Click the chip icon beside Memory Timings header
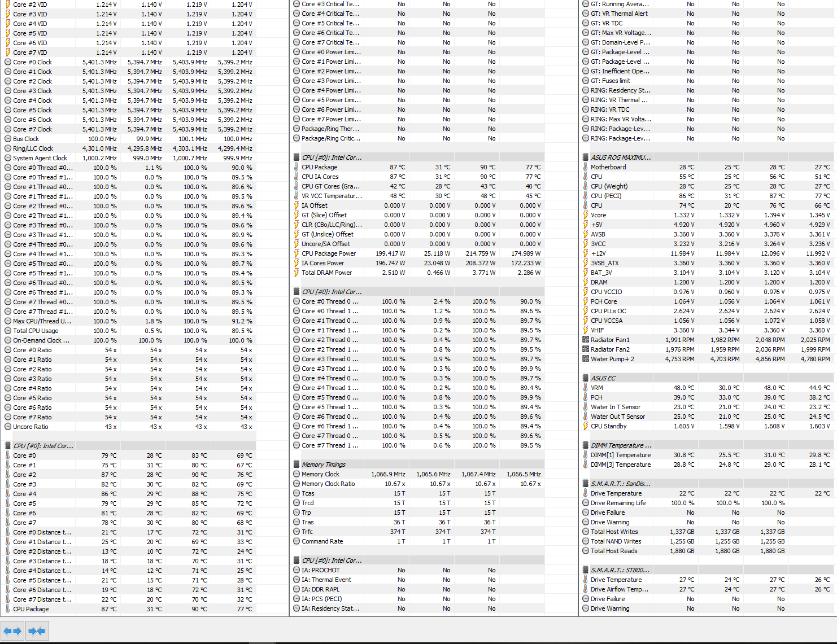837x644 pixels. pyautogui.click(x=297, y=465)
